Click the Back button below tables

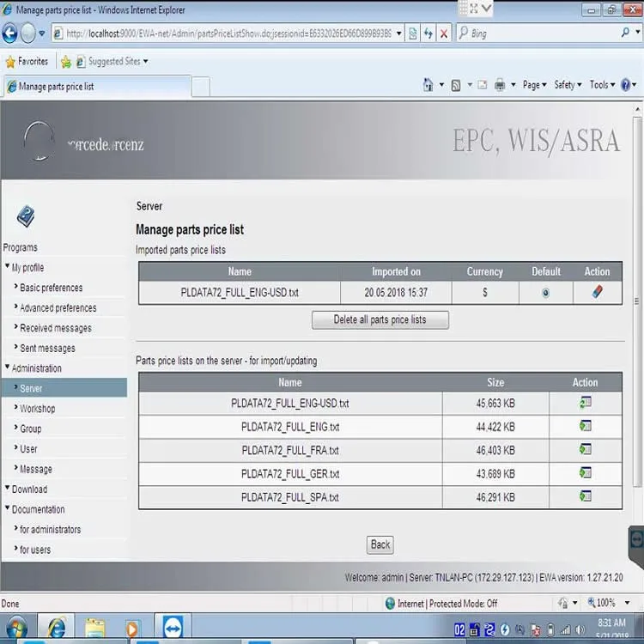(x=380, y=544)
